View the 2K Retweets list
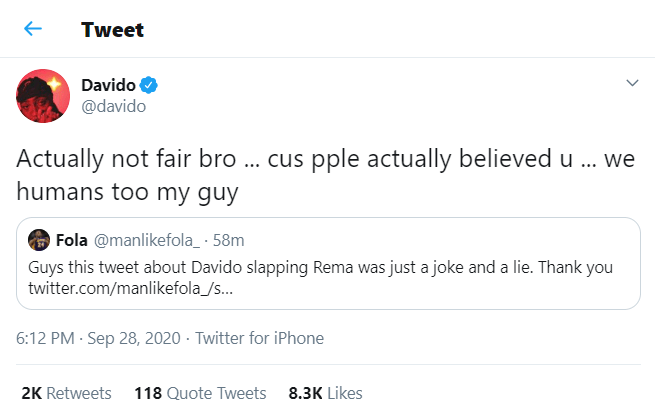The height and width of the screenshot is (420, 655). tap(66, 393)
